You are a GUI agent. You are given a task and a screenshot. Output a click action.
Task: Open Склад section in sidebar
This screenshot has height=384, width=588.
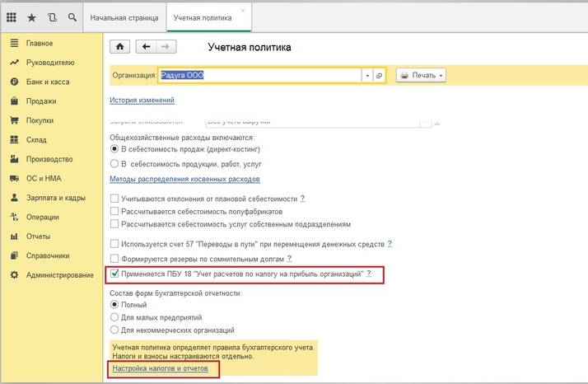tap(36, 139)
